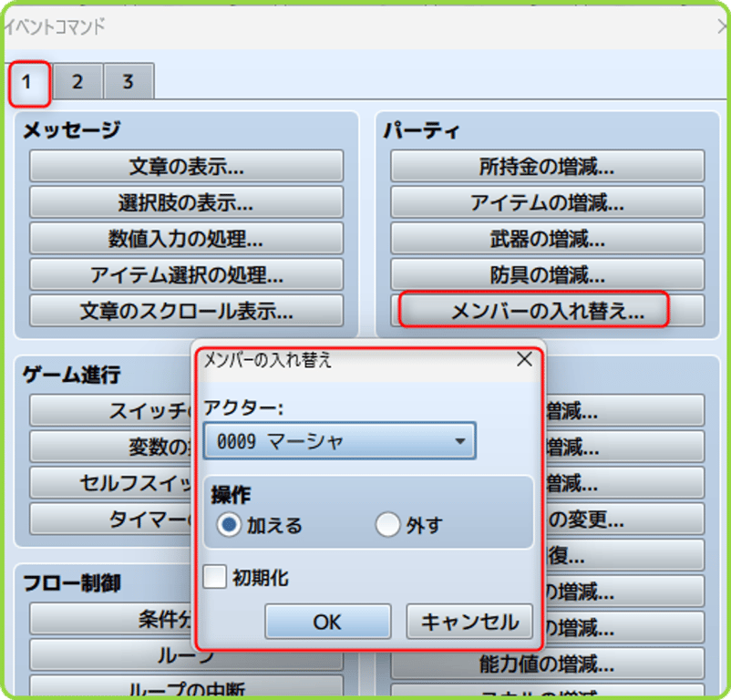Enable the 初期化 (Initialize) checkbox
The height and width of the screenshot is (700, 731).
214,578
